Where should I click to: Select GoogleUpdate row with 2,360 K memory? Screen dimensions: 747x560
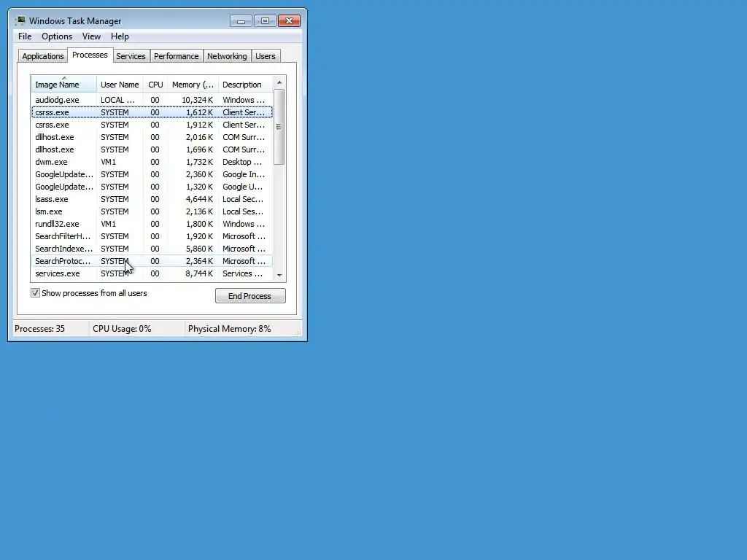click(152, 174)
